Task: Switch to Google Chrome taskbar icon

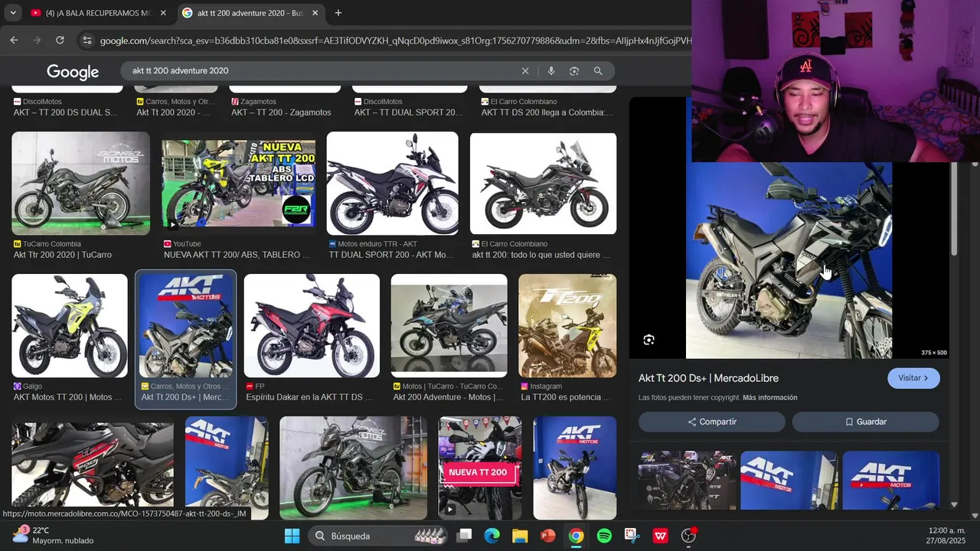Action: tap(576, 536)
